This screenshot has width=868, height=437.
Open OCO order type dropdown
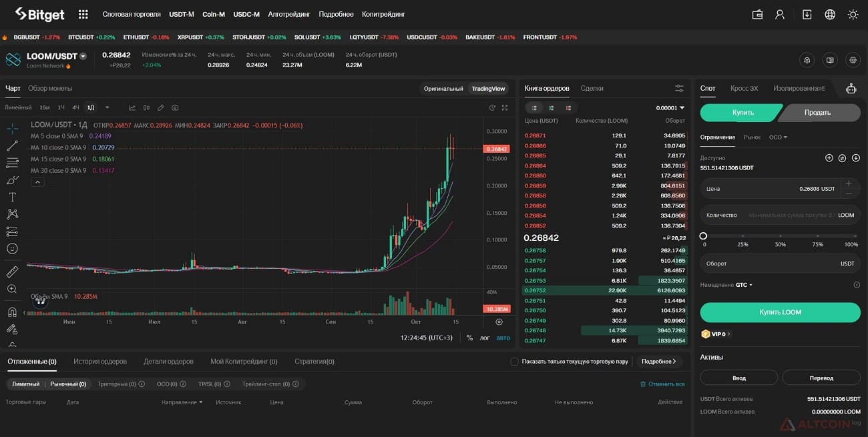[x=778, y=137]
